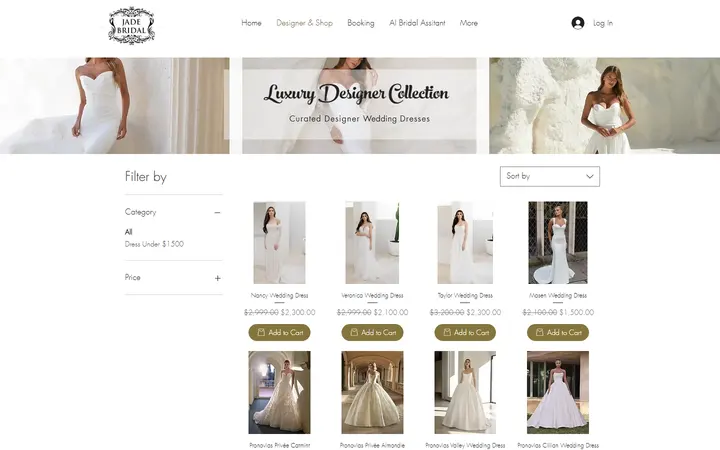Open Masen Wedding Dress photo
The width and height of the screenshot is (720, 450).
click(558, 242)
